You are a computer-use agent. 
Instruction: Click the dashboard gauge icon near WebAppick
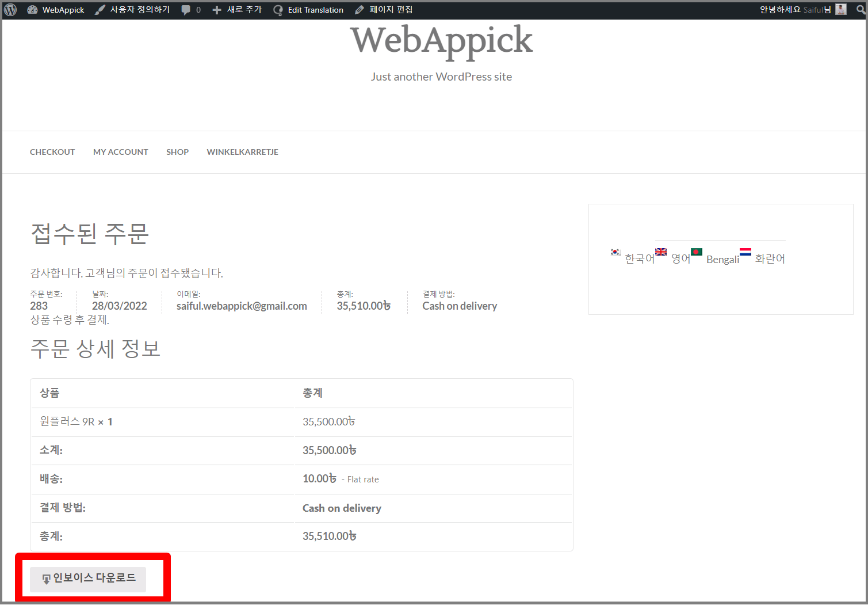tap(32, 10)
